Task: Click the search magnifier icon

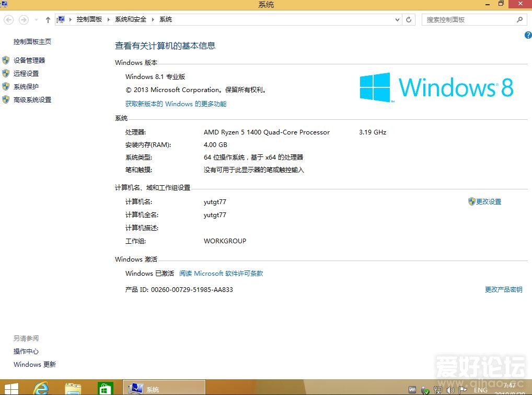Action: 520,20
